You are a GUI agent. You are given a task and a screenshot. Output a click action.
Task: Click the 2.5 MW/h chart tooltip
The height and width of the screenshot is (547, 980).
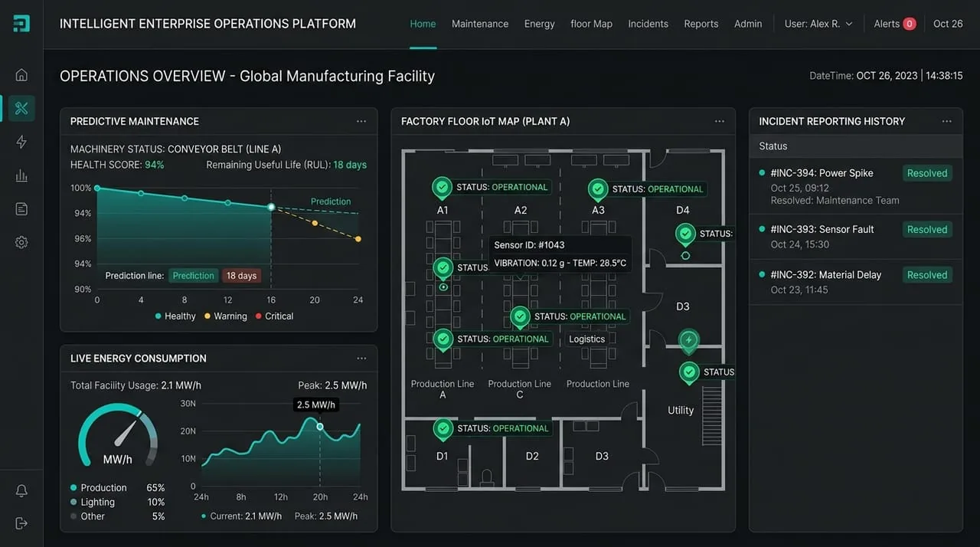(x=315, y=405)
